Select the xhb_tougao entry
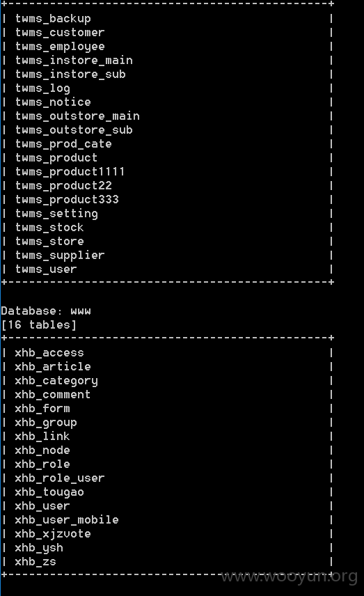Image resolution: width=364 pixels, height=596 pixels. [49, 492]
